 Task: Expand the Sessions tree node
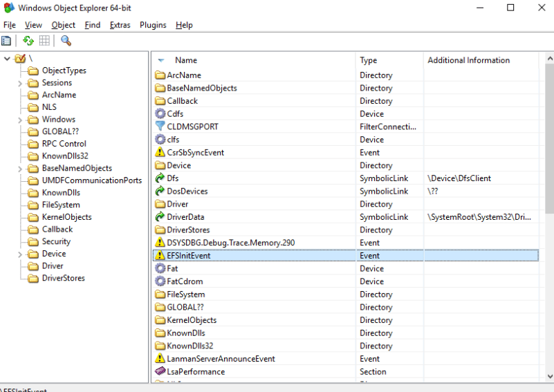pyautogui.click(x=19, y=83)
